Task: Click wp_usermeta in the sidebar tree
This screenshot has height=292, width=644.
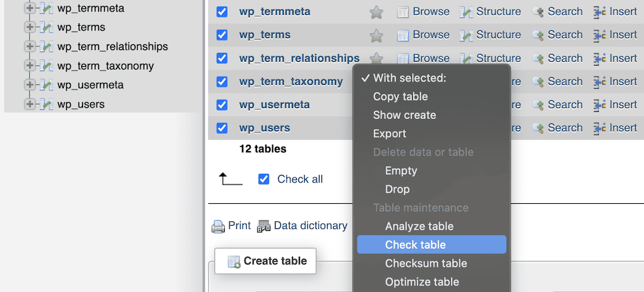Action: pyautogui.click(x=90, y=85)
